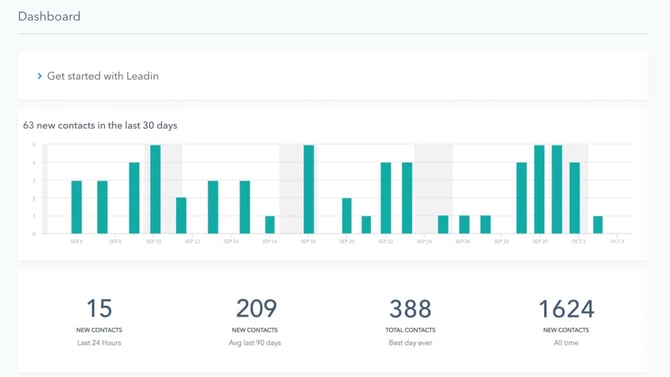Select the 'Last 24 Hours' caption
This screenshot has width=670, height=377.
[99, 343]
